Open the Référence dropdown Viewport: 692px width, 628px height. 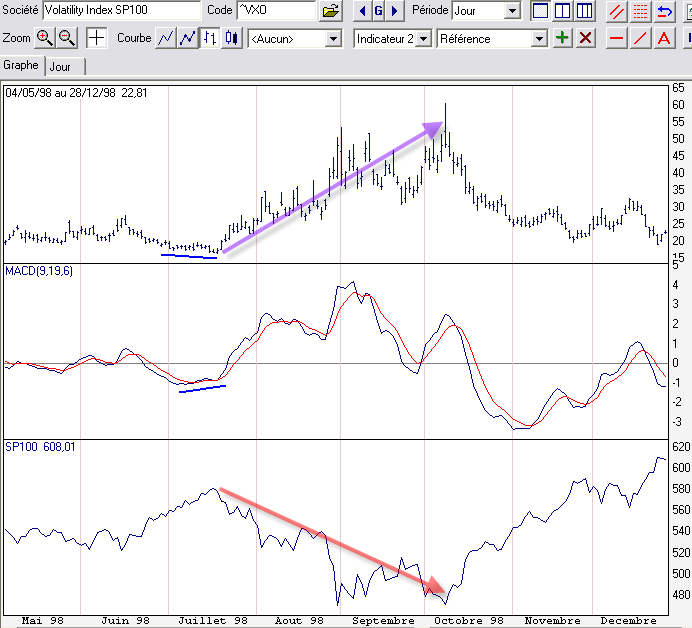click(539, 39)
